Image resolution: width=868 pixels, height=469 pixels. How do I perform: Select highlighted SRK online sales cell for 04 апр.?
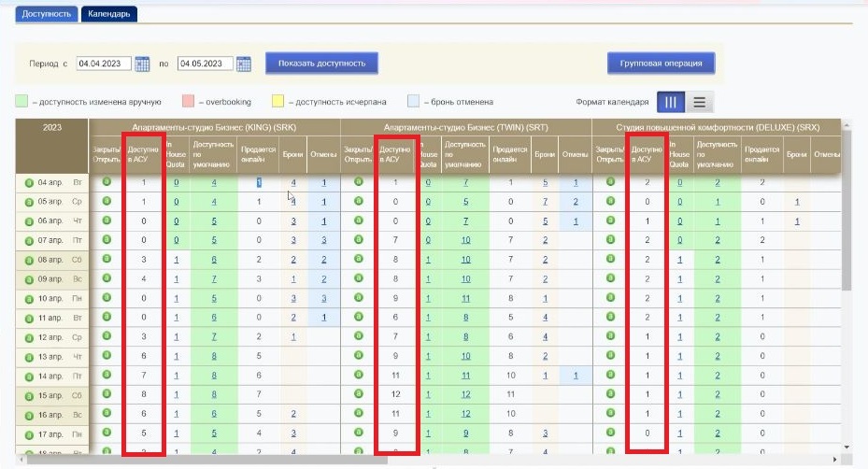point(259,183)
